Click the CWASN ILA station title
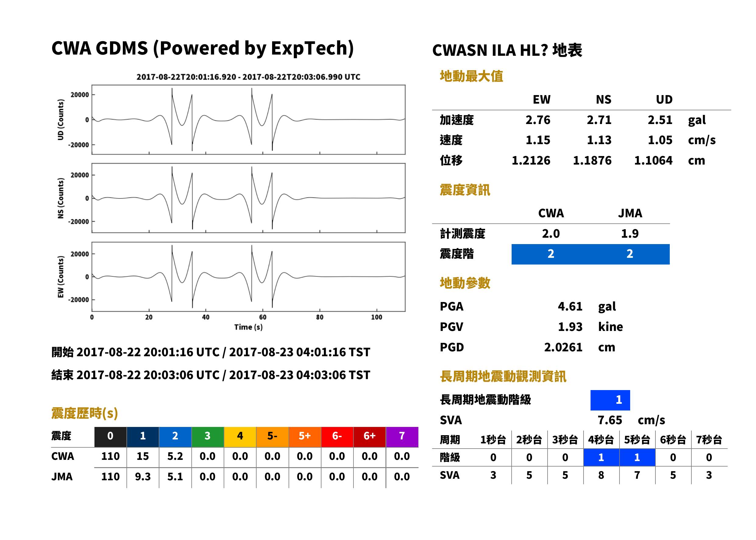Image resolution: width=756 pixels, height=540 pixels. pyautogui.click(x=507, y=51)
